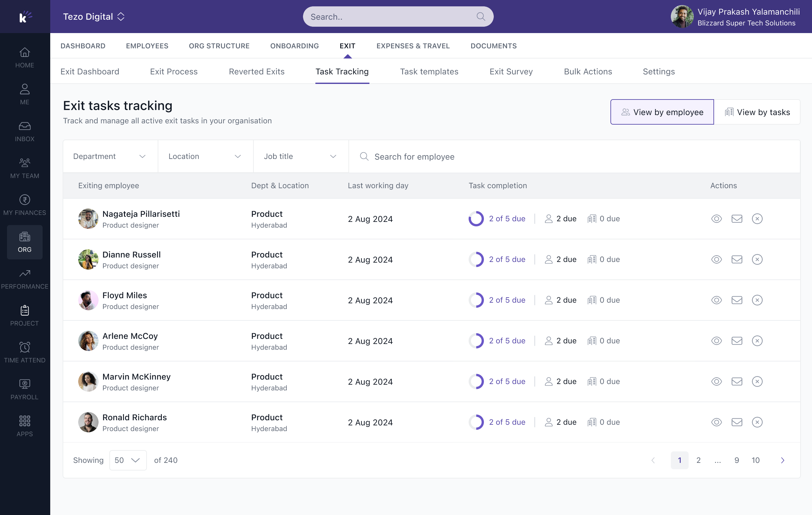
Task: Send email to Floyd Miles via envelope icon
Action: click(x=737, y=300)
